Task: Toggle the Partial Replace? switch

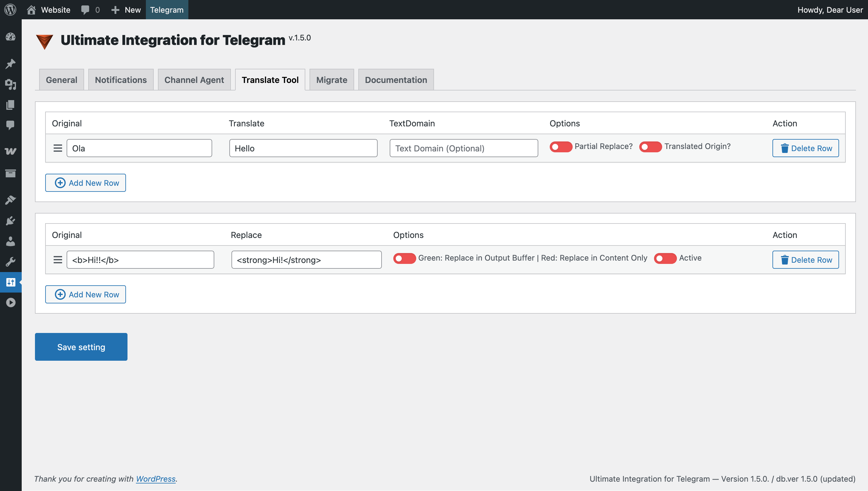Action: (x=561, y=147)
